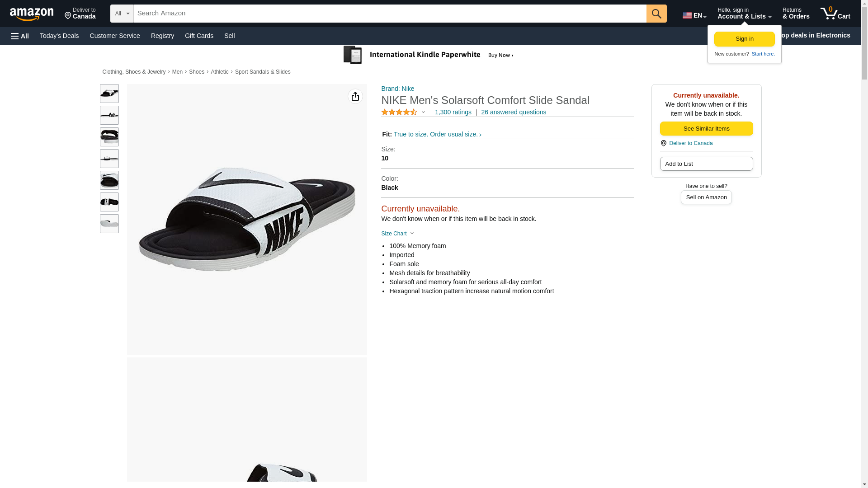Open the search category All dropdown
The width and height of the screenshot is (868, 488).
click(122, 14)
